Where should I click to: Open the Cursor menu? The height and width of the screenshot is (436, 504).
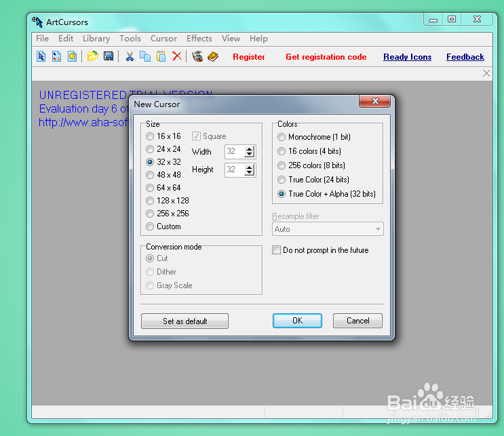163,39
